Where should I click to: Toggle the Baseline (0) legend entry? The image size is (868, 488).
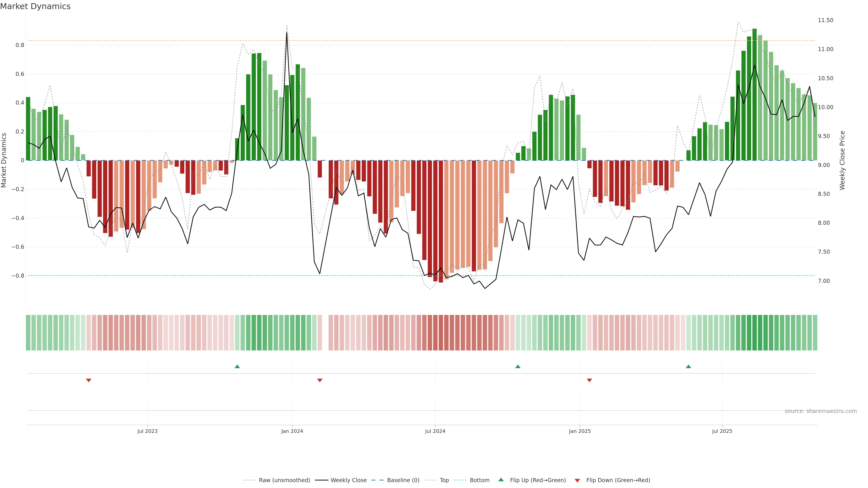point(403,480)
